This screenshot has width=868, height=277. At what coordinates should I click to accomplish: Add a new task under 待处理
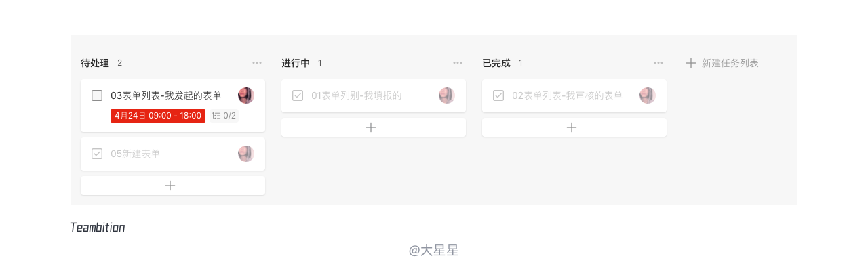pos(170,186)
